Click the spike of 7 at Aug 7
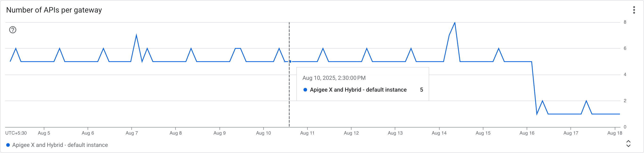 point(136,35)
